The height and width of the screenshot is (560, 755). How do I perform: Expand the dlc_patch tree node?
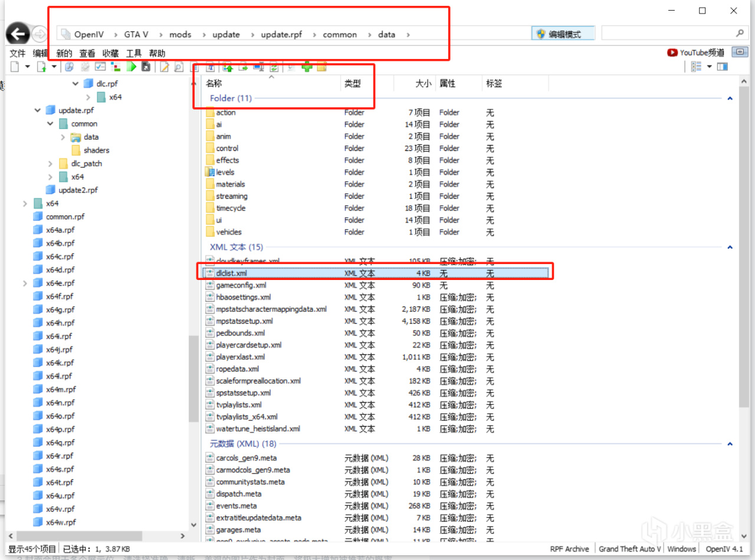[51, 163]
